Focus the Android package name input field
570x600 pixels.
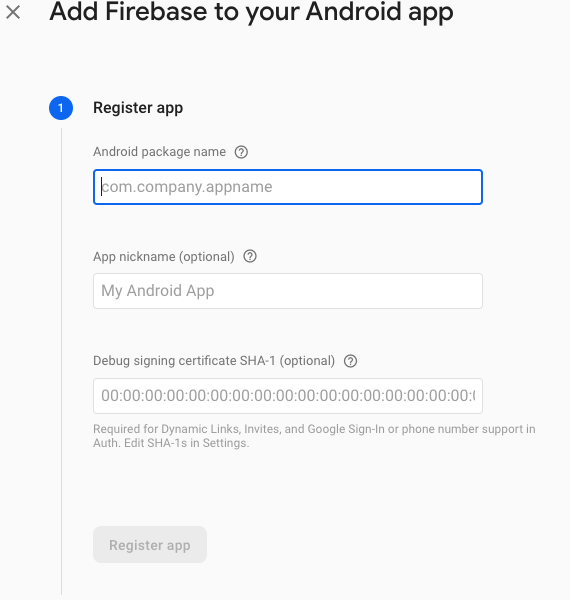pos(288,187)
